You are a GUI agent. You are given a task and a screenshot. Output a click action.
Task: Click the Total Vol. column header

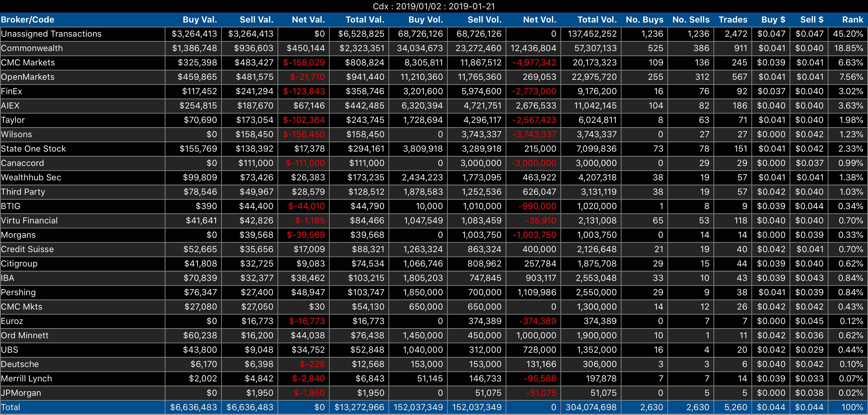coord(597,19)
